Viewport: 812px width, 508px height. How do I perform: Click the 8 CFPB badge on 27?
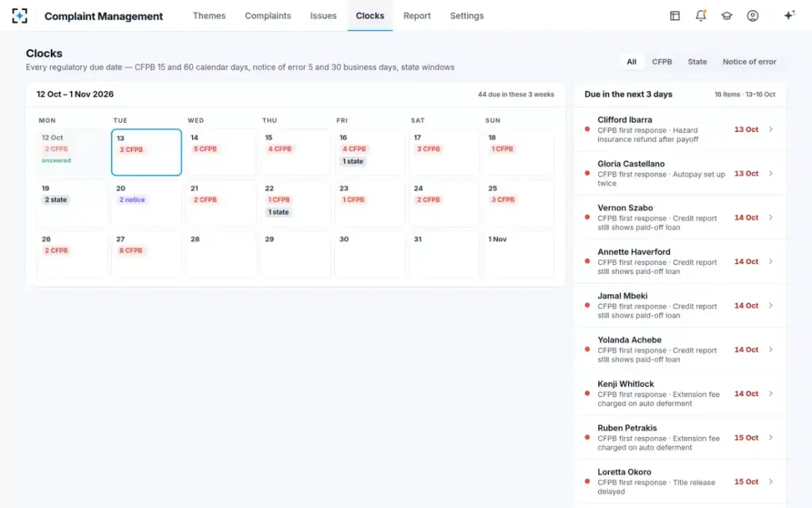[x=131, y=251]
